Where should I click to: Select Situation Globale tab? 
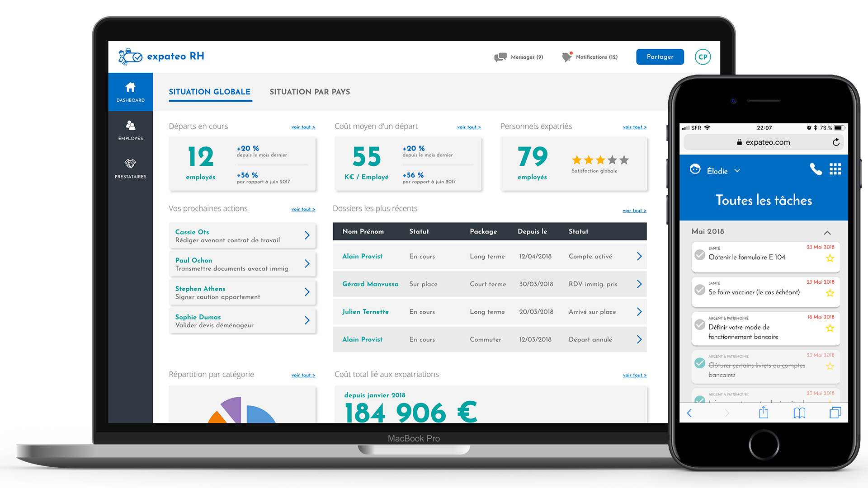pyautogui.click(x=209, y=91)
